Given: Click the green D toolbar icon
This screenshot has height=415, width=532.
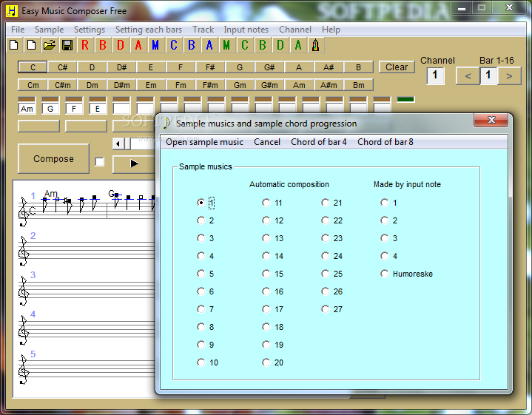Looking at the screenshot, I should click(x=280, y=45).
